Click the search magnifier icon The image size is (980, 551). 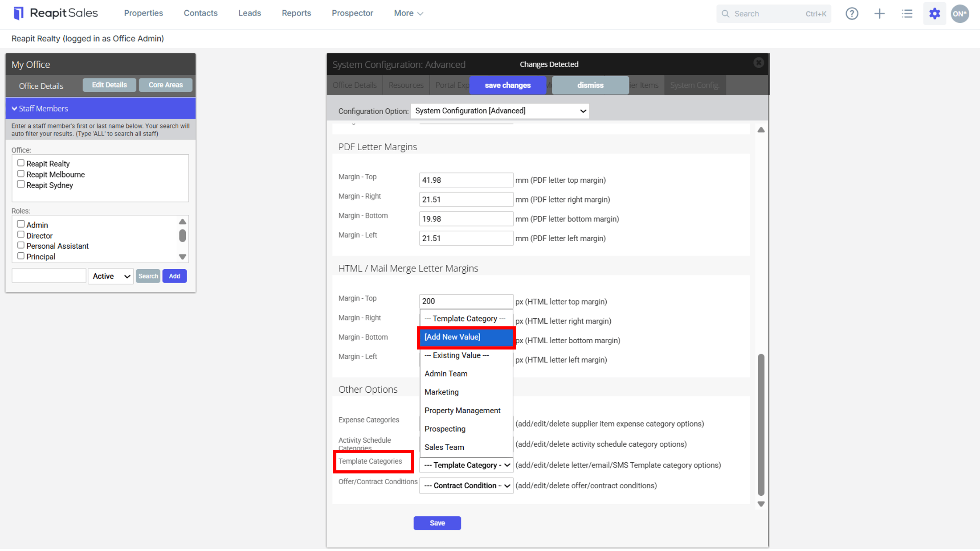(x=726, y=14)
